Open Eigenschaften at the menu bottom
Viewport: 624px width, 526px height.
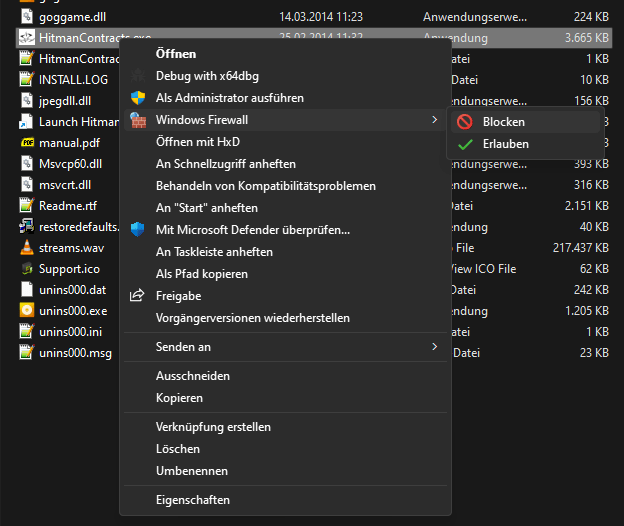[285, 500]
